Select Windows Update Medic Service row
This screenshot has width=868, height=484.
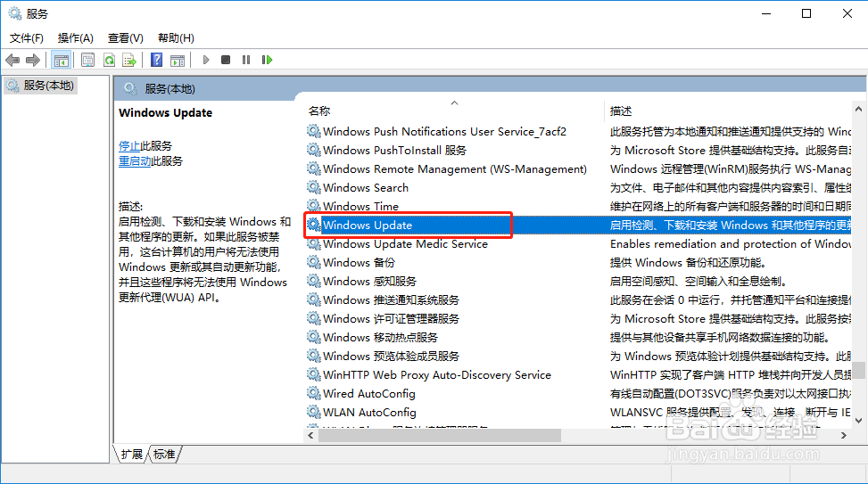[x=405, y=244]
